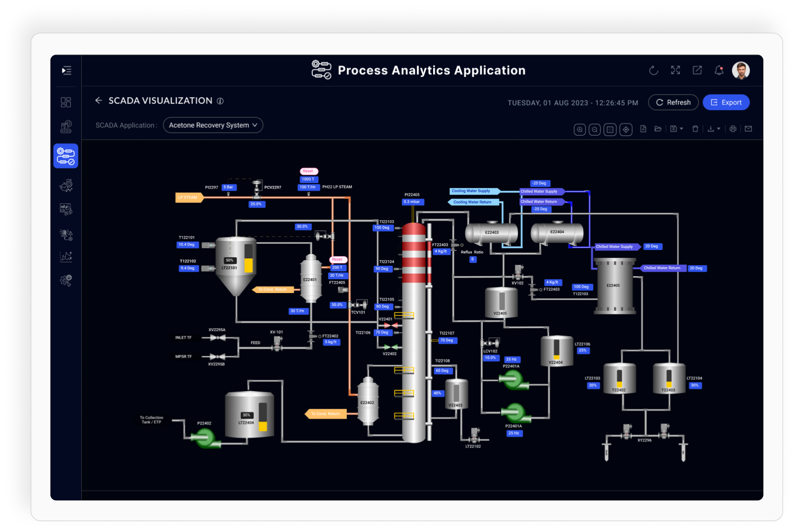Open the alarm alerts page in sidebar
Viewport: 796px width, 532px height.
66,234
